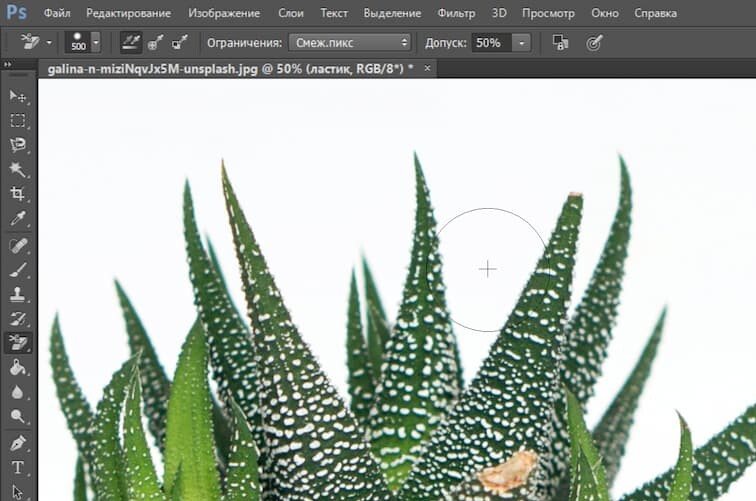Select the Brush tool
Viewport: 756px width, 501px height.
18,270
